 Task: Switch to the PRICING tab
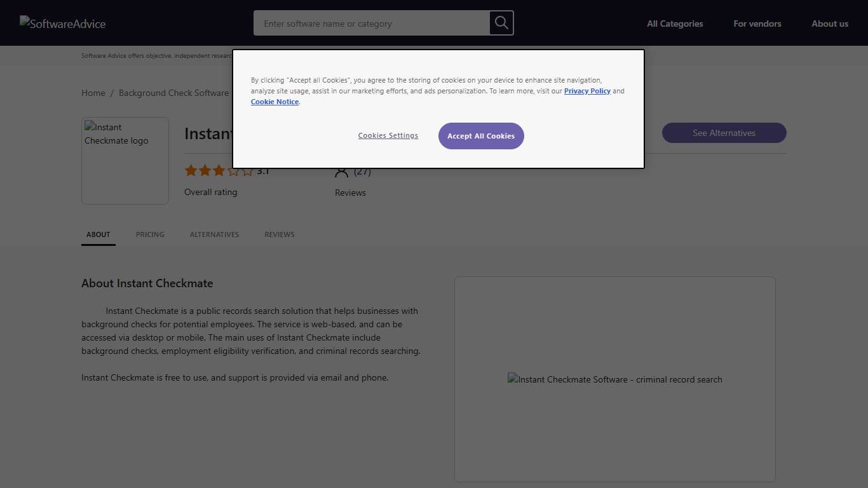[150, 234]
